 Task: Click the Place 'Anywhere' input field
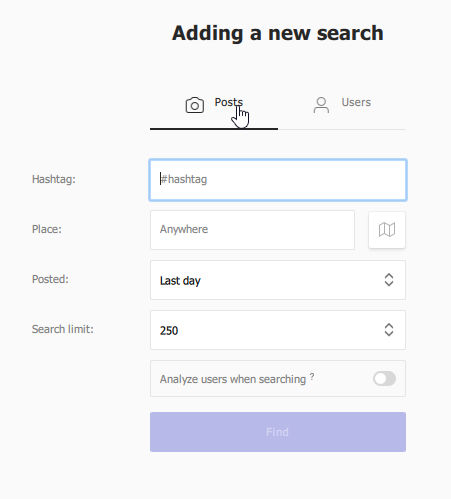coord(252,230)
